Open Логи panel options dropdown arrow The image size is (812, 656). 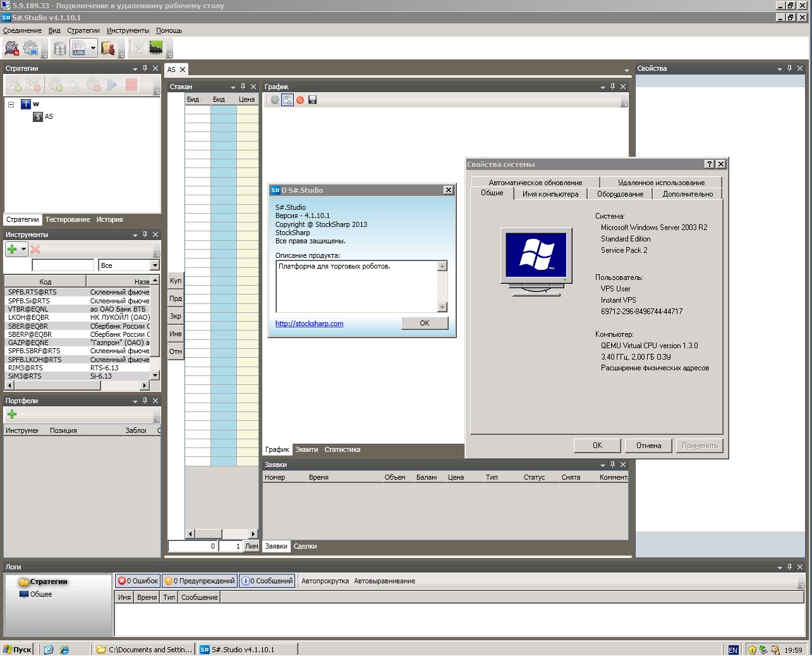click(780, 568)
